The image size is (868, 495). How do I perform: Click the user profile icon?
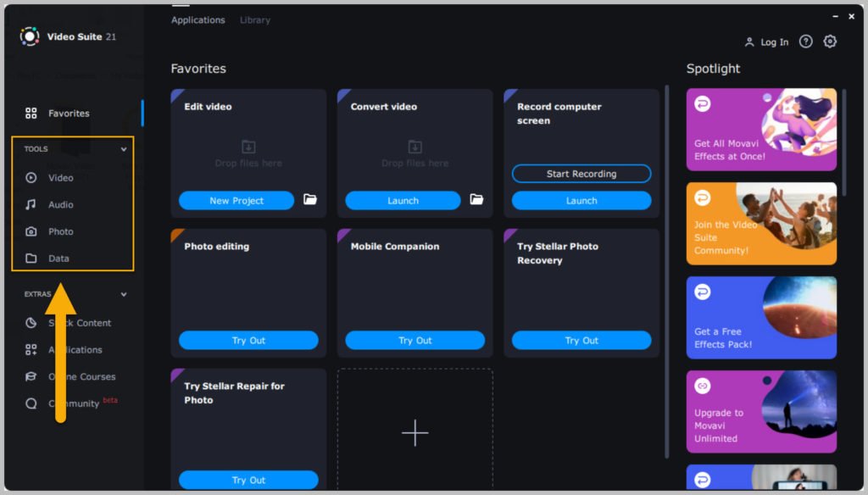[x=749, y=42]
